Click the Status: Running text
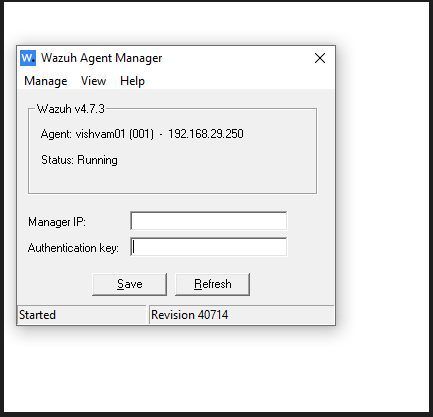This screenshot has width=433, height=417. pyautogui.click(x=79, y=160)
